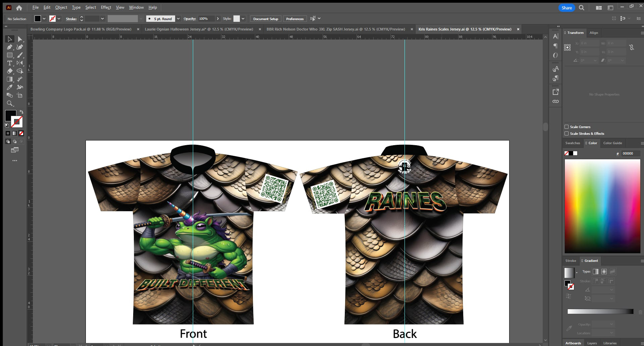This screenshot has width=644, height=346.
Task: Choose Draw Behind mode
Action: (x=15, y=141)
